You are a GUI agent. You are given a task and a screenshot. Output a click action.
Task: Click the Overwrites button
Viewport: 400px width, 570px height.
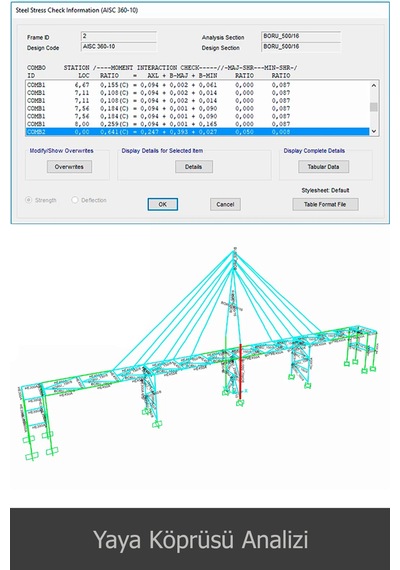point(69,167)
